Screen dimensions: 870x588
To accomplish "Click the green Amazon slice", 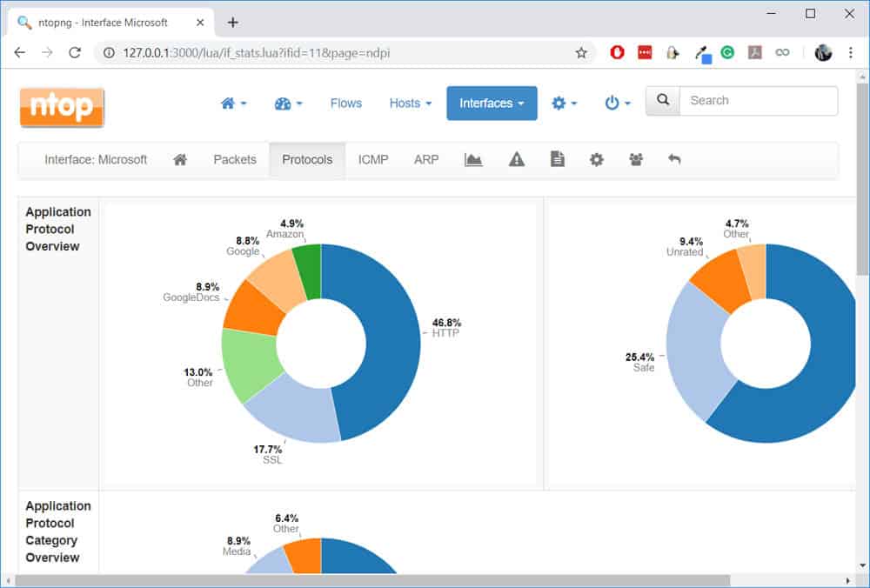I will click(309, 271).
